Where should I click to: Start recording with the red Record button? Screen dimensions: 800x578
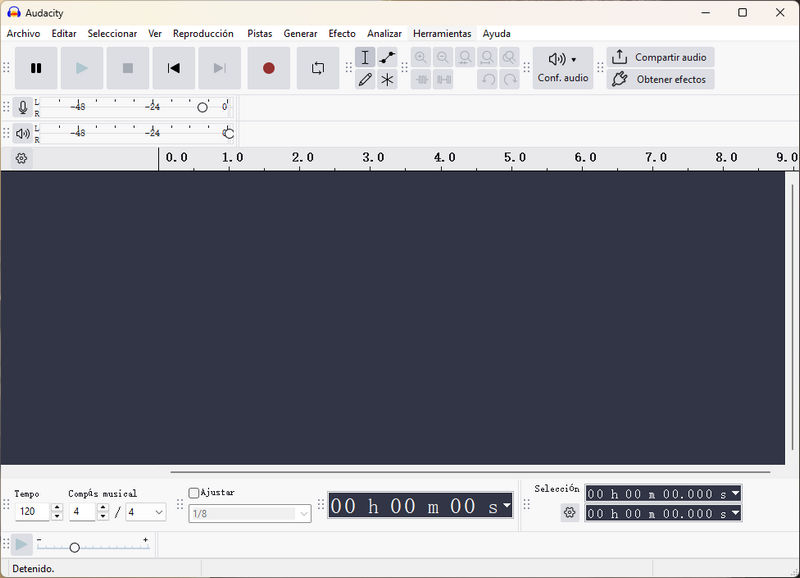pos(269,68)
